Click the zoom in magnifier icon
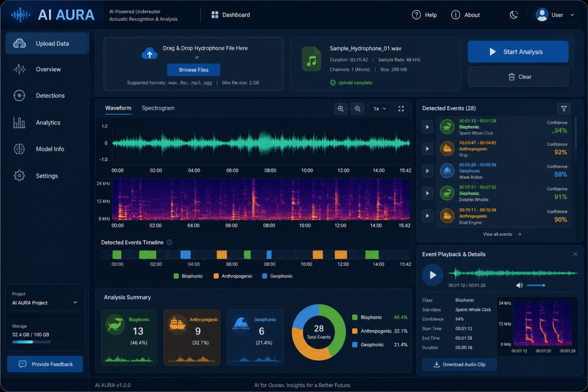This screenshot has height=392, width=588. pyautogui.click(x=341, y=109)
